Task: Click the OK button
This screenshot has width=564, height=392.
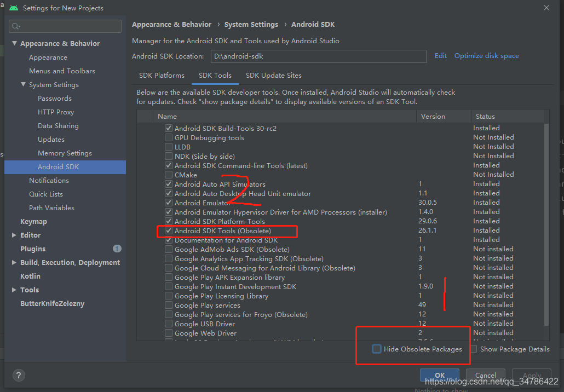Action: pyautogui.click(x=440, y=374)
